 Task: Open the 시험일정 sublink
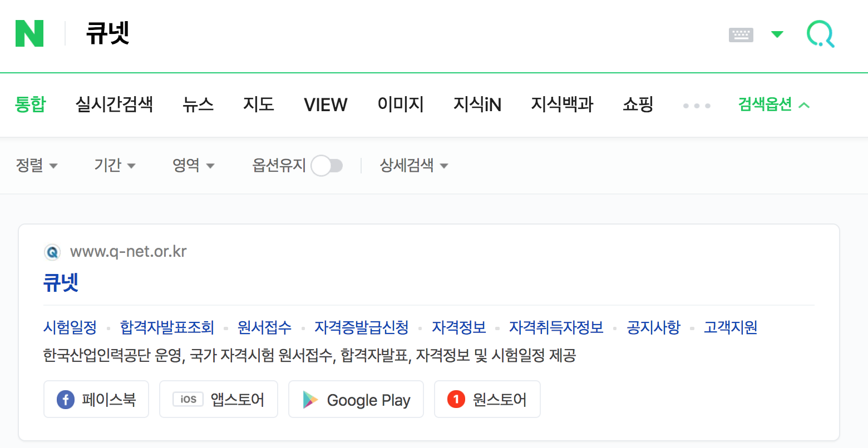coord(70,327)
